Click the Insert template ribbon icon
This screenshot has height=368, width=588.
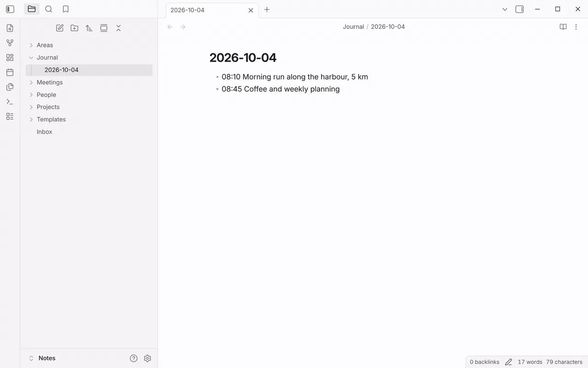tap(10, 87)
